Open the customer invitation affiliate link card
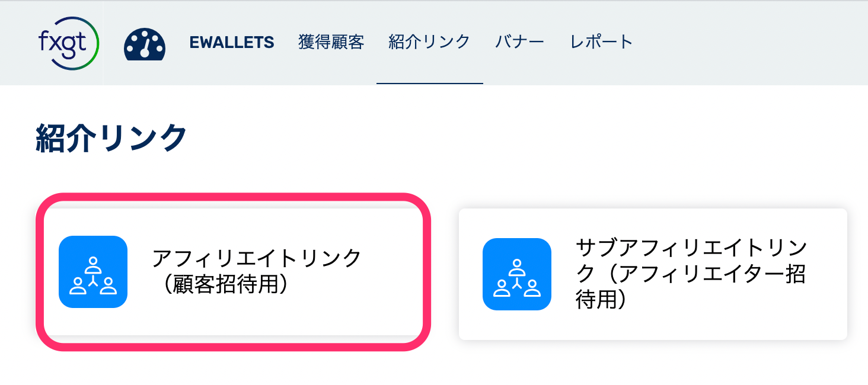Image resolution: width=868 pixels, height=385 pixels. click(234, 272)
